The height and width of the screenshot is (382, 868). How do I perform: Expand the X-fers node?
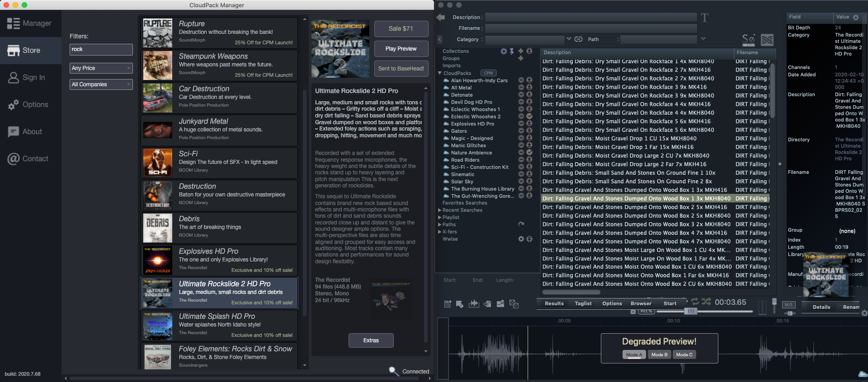pos(439,232)
